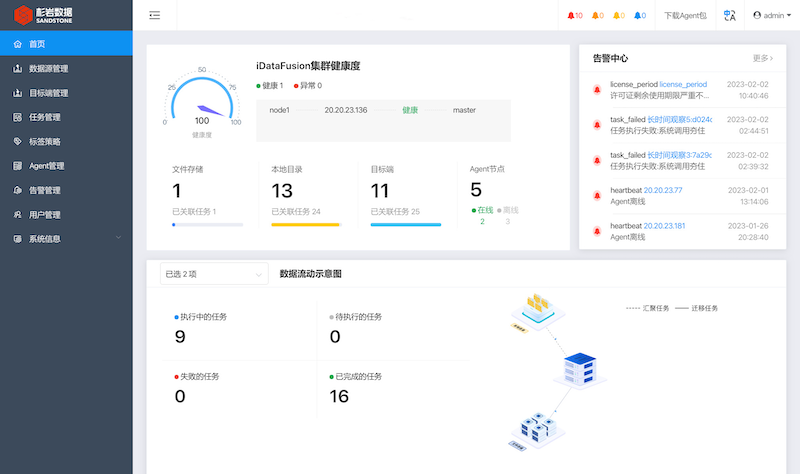This screenshot has height=474, width=800.
Task: Click the 本地目录 count 13
Action: click(282, 191)
